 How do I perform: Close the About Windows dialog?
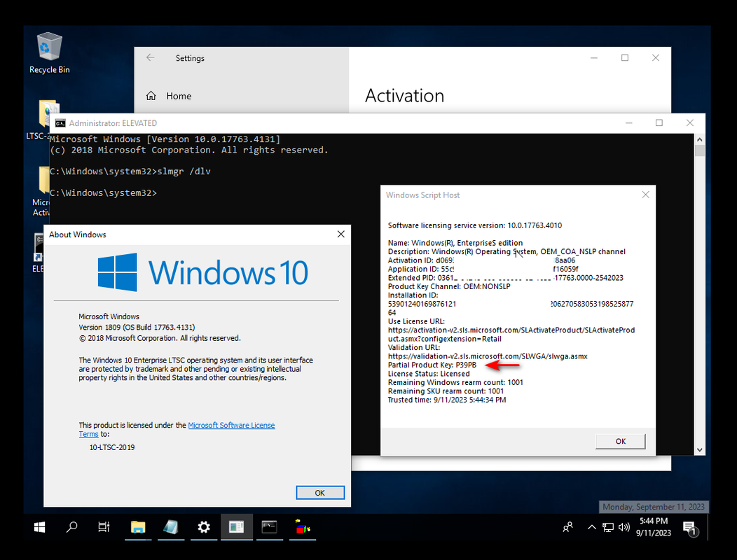[x=340, y=234]
